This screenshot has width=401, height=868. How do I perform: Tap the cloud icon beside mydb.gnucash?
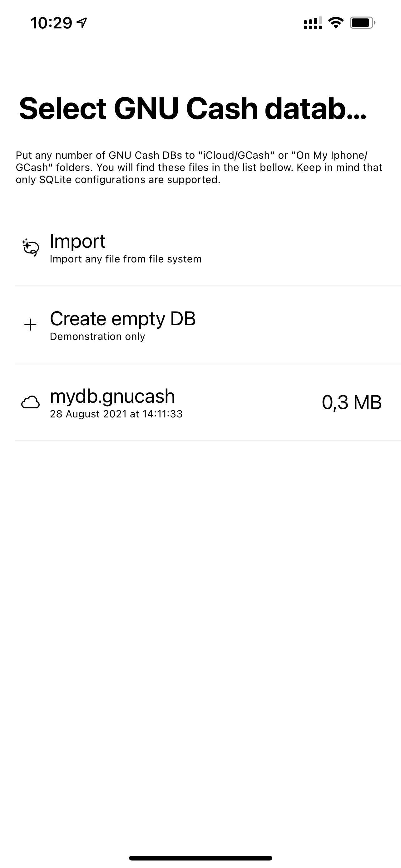pos(30,402)
